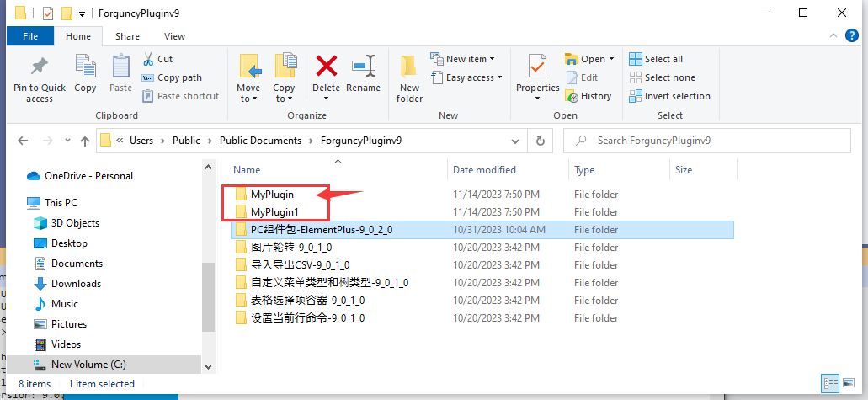Click Select all
This screenshot has height=400, width=868.
(x=656, y=59)
